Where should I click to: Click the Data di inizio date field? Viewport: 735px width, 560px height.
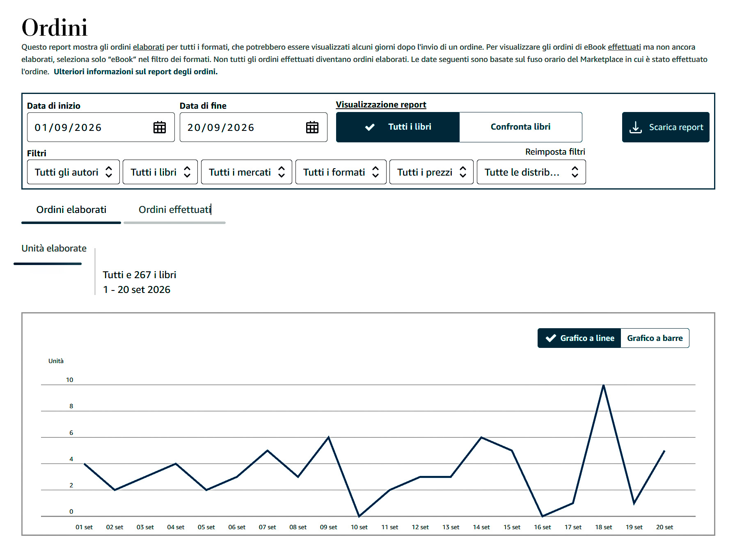(x=101, y=128)
